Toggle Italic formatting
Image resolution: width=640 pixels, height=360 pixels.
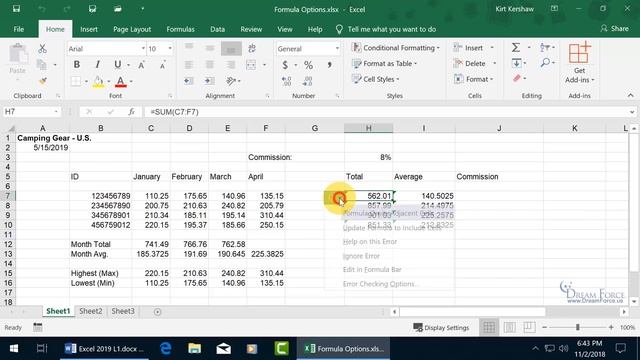click(97, 64)
